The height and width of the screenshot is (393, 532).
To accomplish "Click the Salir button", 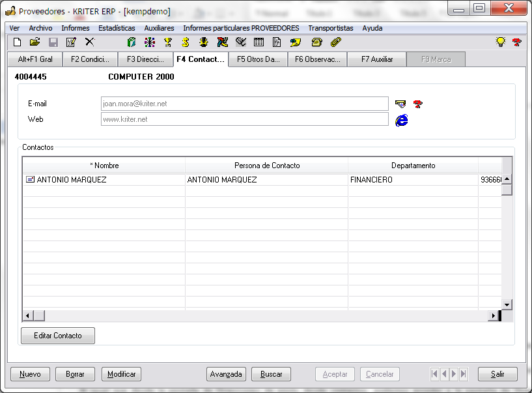I will [x=497, y=374].
